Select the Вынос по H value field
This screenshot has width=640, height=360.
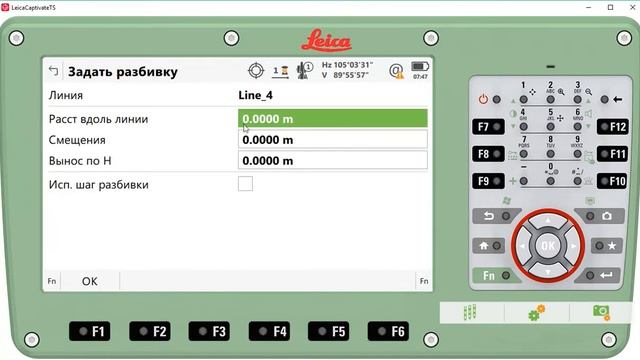[333, 160]
